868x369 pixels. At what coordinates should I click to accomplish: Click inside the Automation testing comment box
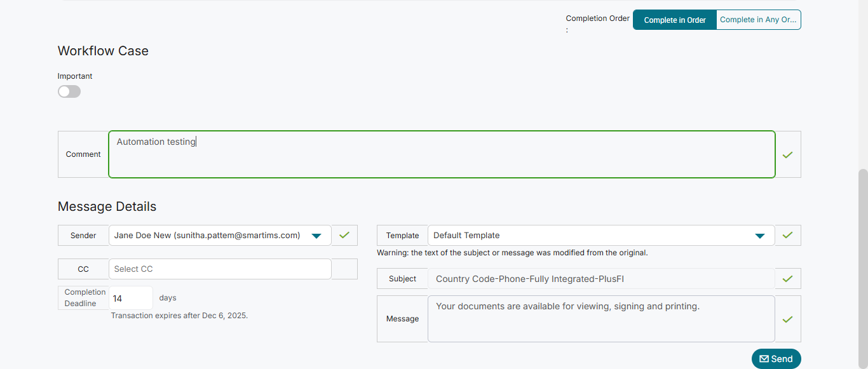[442, 154]
